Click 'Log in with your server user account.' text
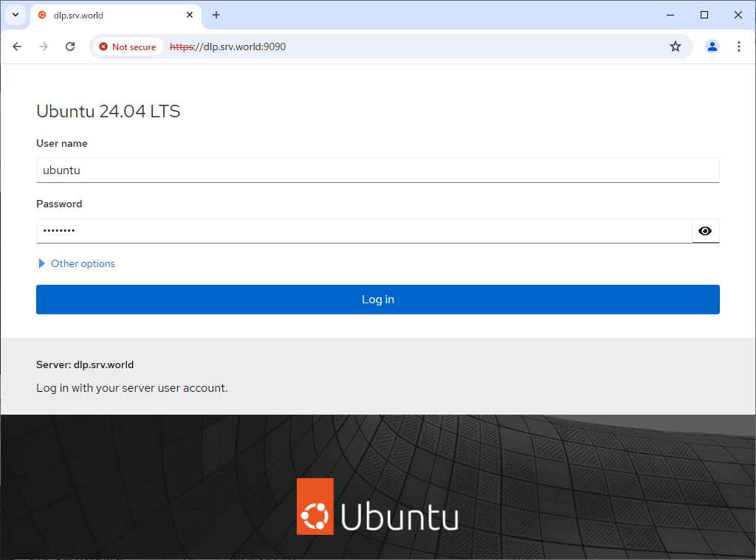 click(131, 388)
